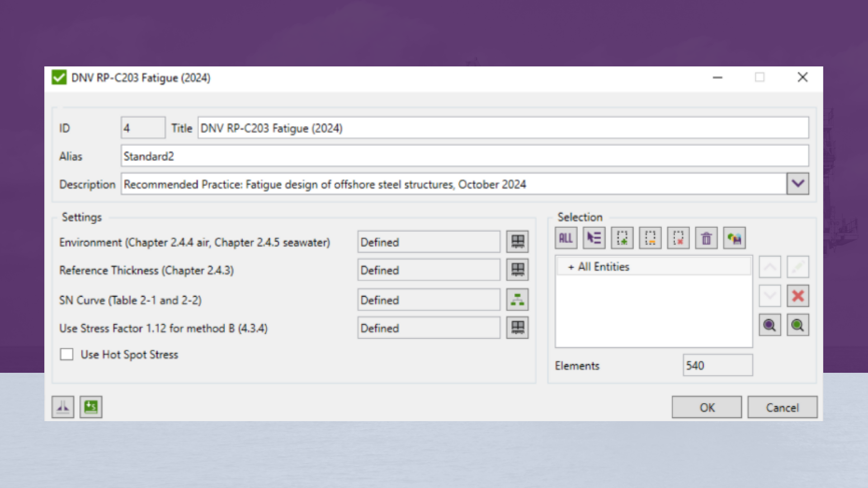The image size is (868, 488).
Task: Click the Cancel button
Action: click(x=783, y=407)
